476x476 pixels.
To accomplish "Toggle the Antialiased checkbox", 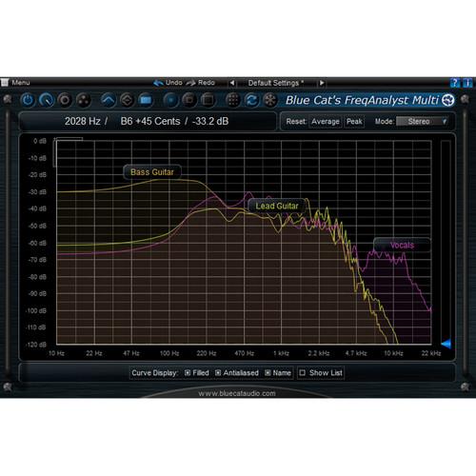I will pyautogui.click(x=218, y=373).
